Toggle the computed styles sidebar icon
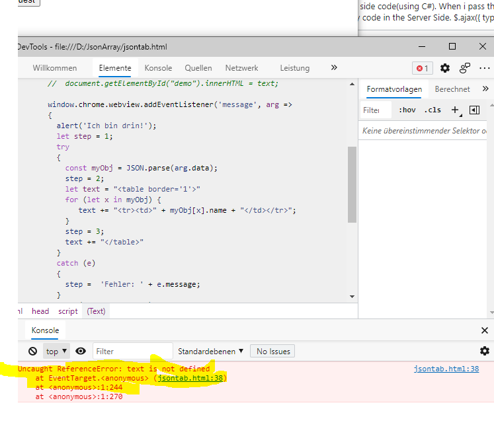 click(474, 110)
